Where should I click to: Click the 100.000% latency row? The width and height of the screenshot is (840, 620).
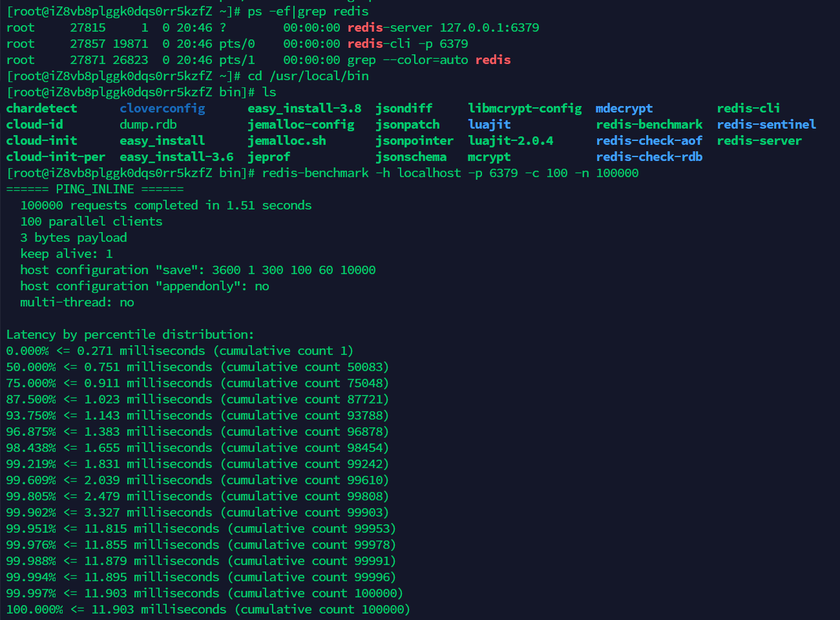[x=208, y=610]
